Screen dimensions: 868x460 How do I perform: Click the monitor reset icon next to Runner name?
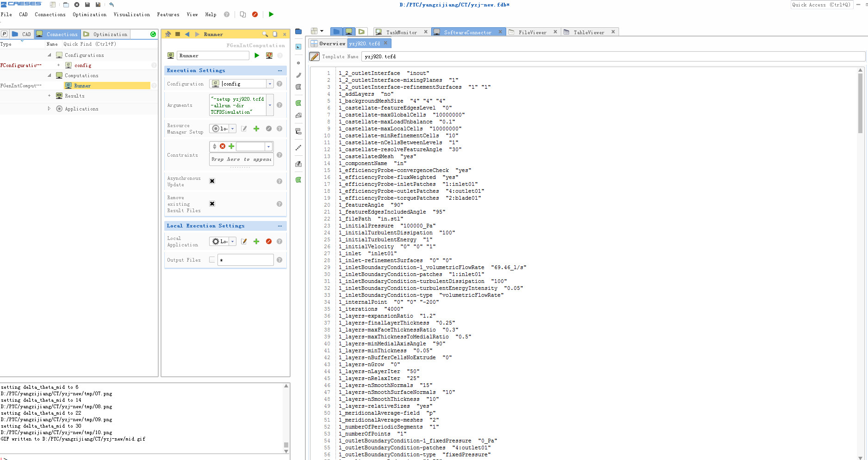[x=269, y=55]
